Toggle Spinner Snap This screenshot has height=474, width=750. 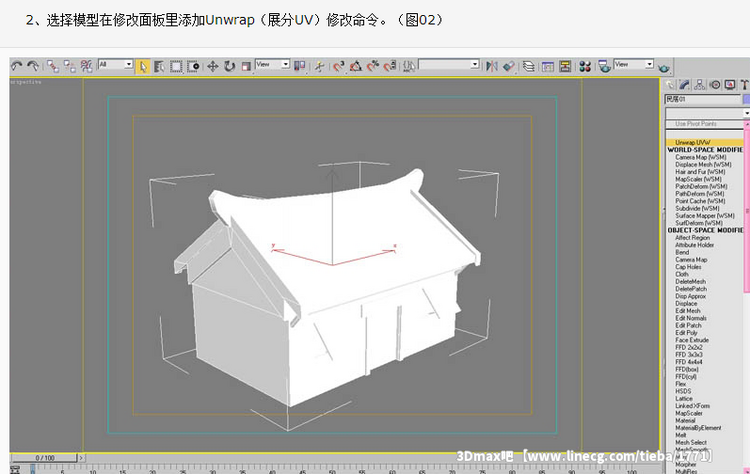coord(390,66)
